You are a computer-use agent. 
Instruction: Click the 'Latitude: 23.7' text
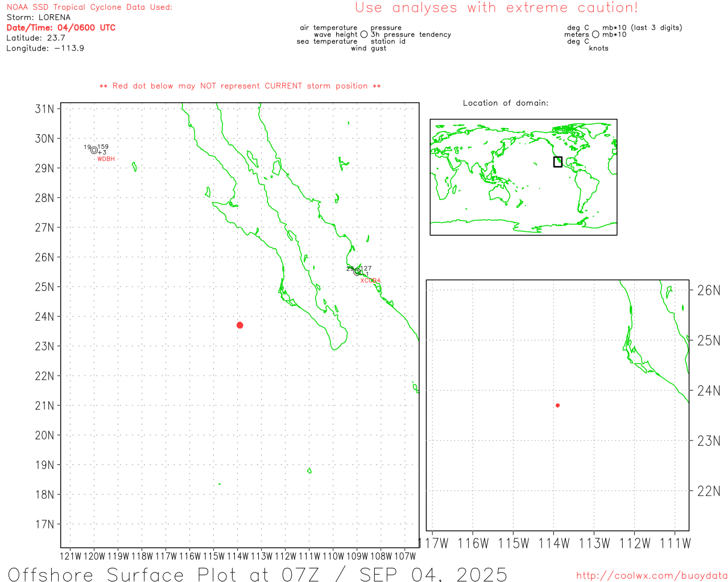coord(36,38)
